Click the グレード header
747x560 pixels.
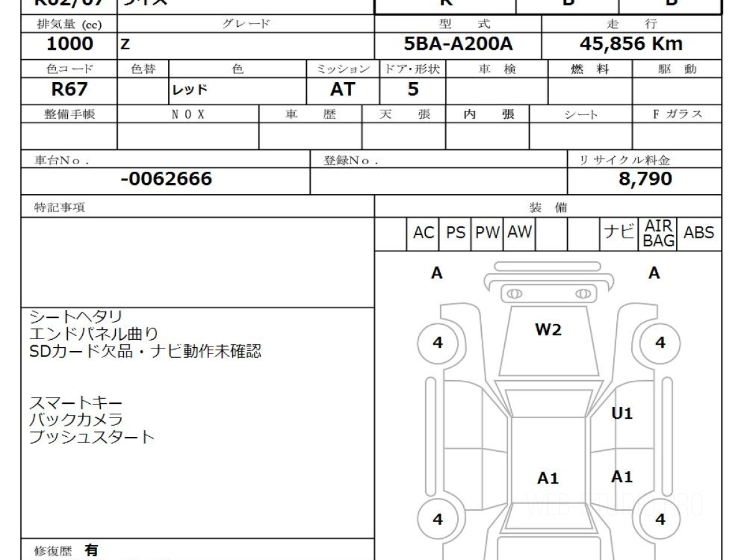(246, 24)
